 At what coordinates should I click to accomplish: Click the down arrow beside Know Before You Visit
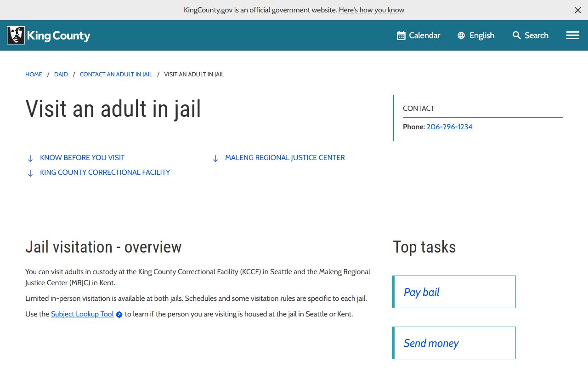[x=30, y=158]
